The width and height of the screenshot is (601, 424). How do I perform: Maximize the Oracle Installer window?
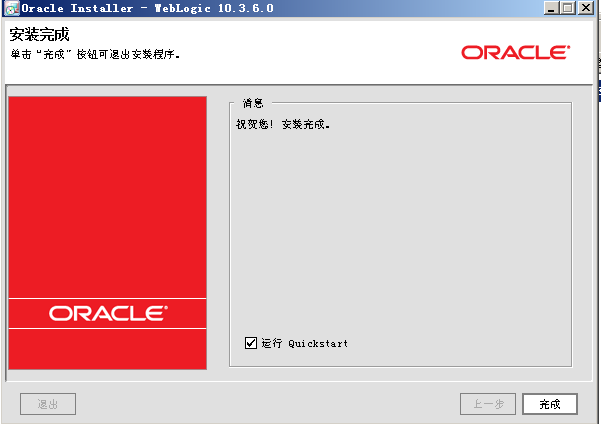568,8
